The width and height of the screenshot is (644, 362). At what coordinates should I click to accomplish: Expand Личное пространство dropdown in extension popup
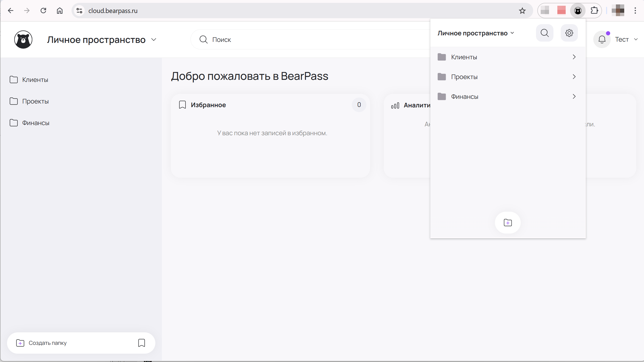point(512,33)
